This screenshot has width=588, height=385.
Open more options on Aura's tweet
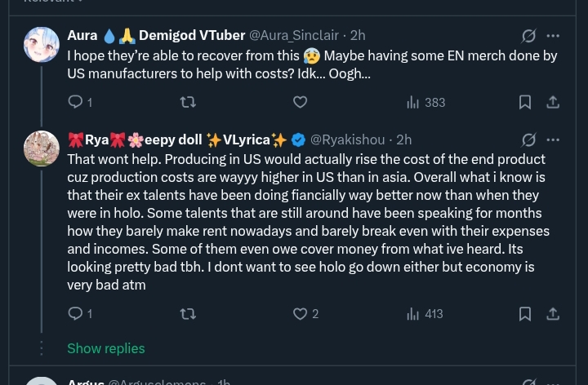point(553,36)
